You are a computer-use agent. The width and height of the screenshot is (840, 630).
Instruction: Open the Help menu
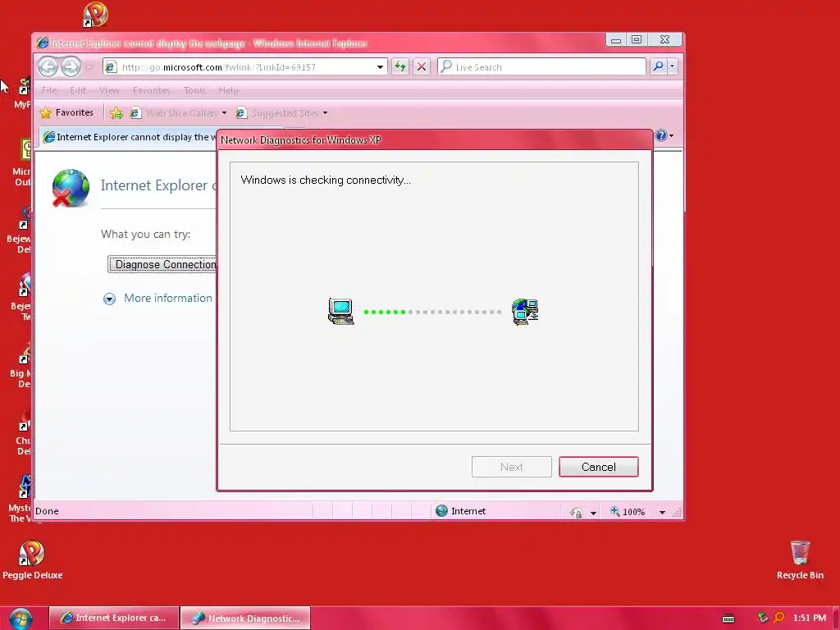(x=229, y=90)
